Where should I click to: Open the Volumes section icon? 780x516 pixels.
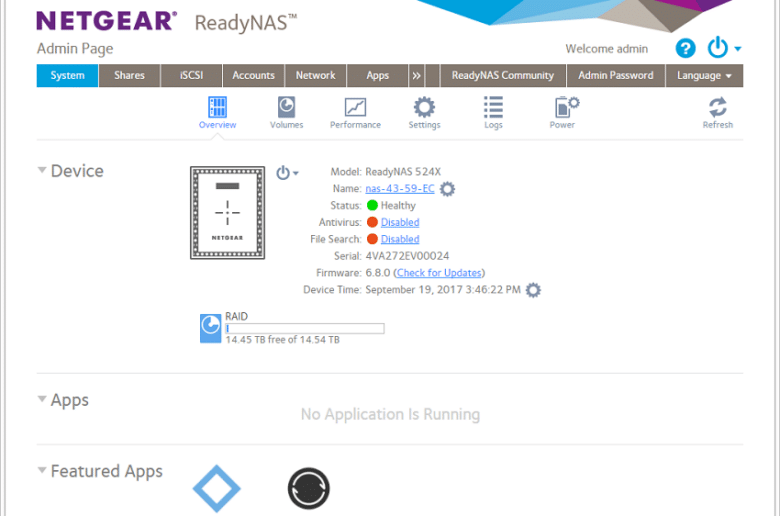(286, 107)
